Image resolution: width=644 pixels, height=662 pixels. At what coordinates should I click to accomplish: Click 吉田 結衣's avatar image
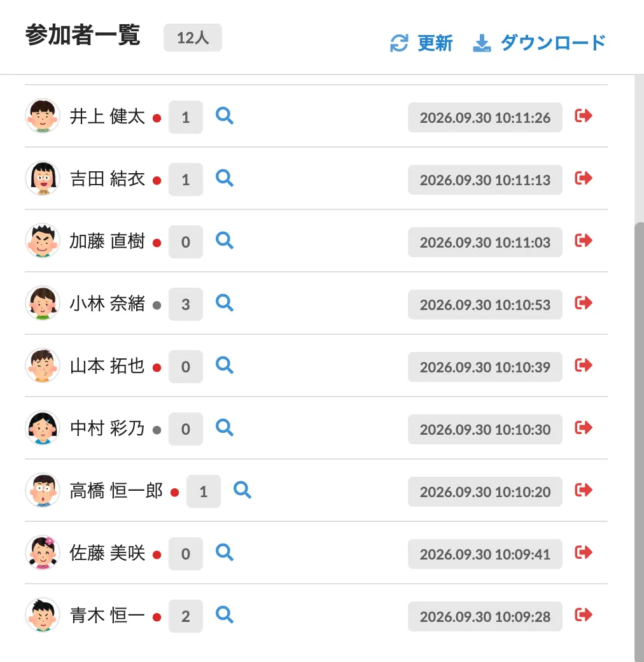pyautogui.click(x=42, y=178)
